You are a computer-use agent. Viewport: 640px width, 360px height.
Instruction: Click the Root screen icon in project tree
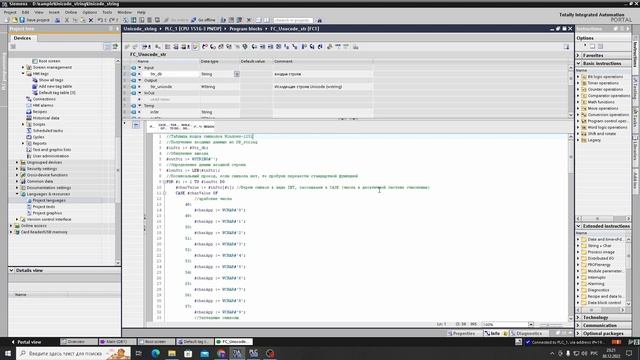35,61
